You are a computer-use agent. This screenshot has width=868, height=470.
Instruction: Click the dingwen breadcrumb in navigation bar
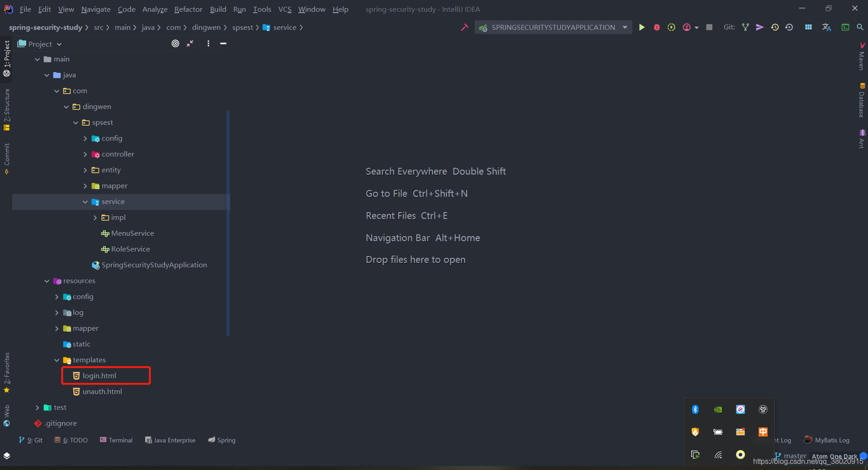[206, 28]
